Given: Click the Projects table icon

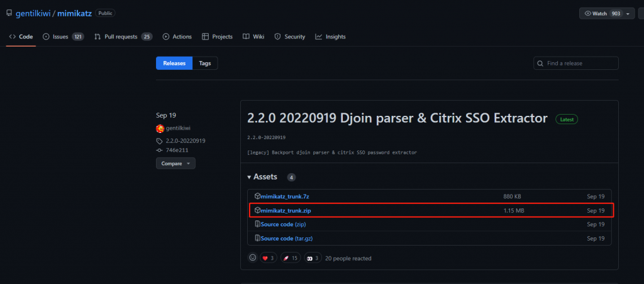Looking at the screenshot, I should (206, 37).
